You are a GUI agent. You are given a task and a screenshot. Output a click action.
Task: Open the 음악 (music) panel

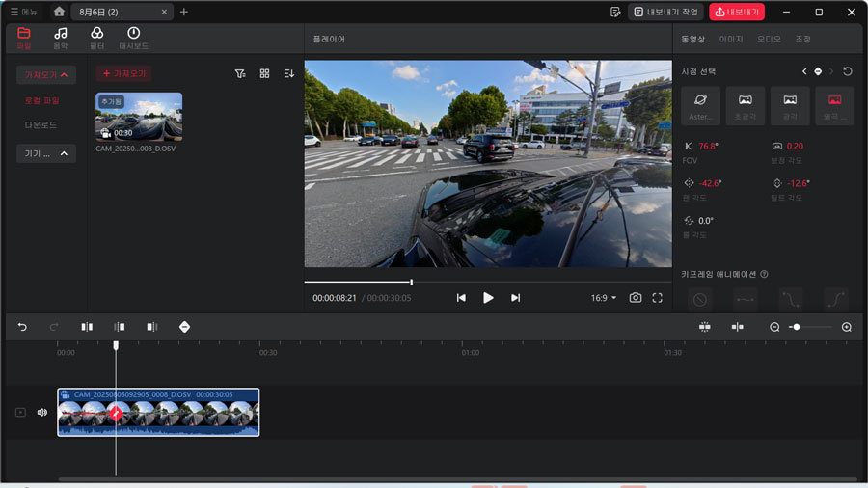[61, 38]
